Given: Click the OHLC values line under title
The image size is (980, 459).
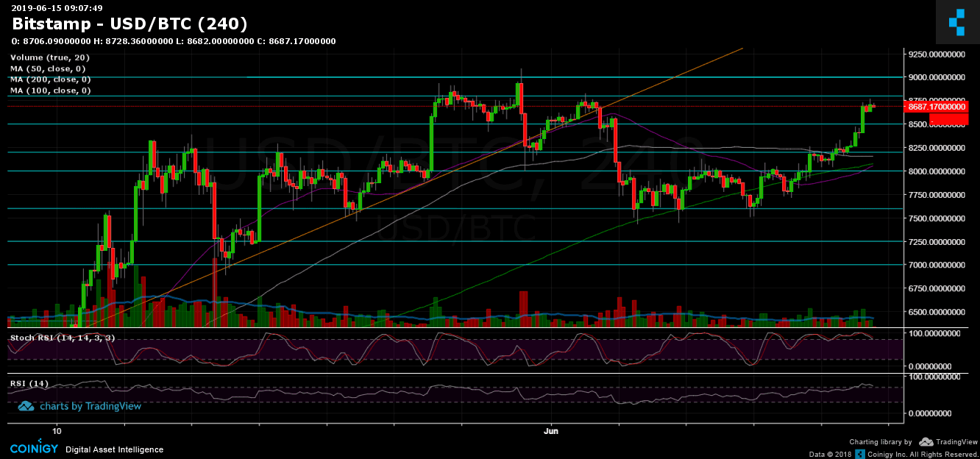Looking at the screenshot, I should (174, 41).
